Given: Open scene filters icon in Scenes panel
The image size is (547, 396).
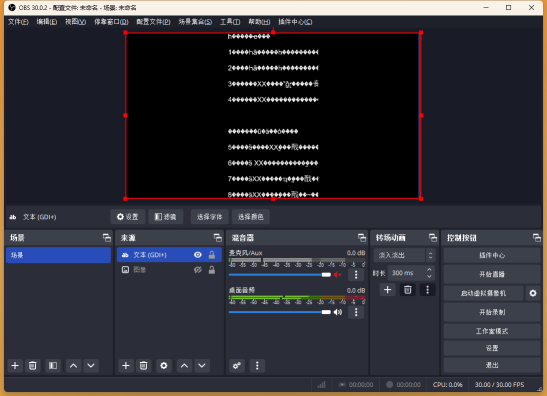Looking at the screenshot, I should tap(53, 366).
